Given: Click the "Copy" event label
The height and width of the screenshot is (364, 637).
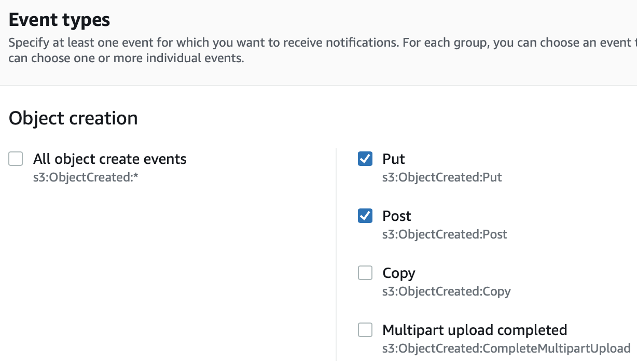Looking at the screenshot, I should (x=398, y=273).
